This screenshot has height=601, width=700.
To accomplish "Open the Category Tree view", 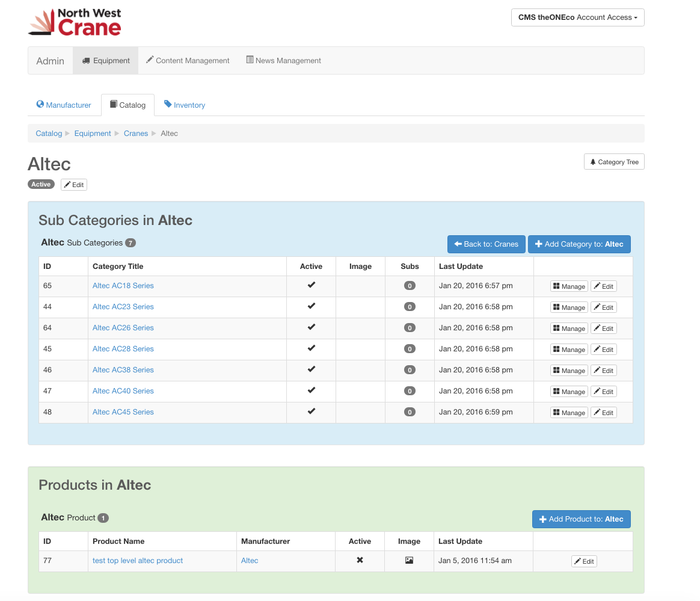I will coord(613,162).
